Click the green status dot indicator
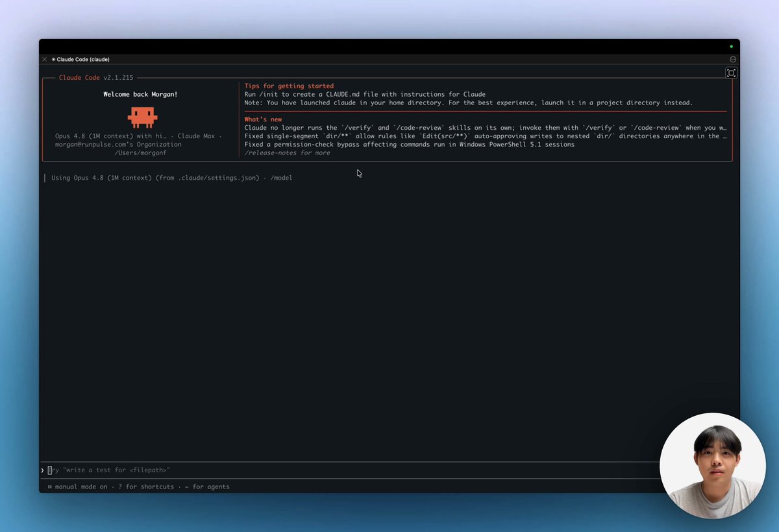 click(731, 47)
